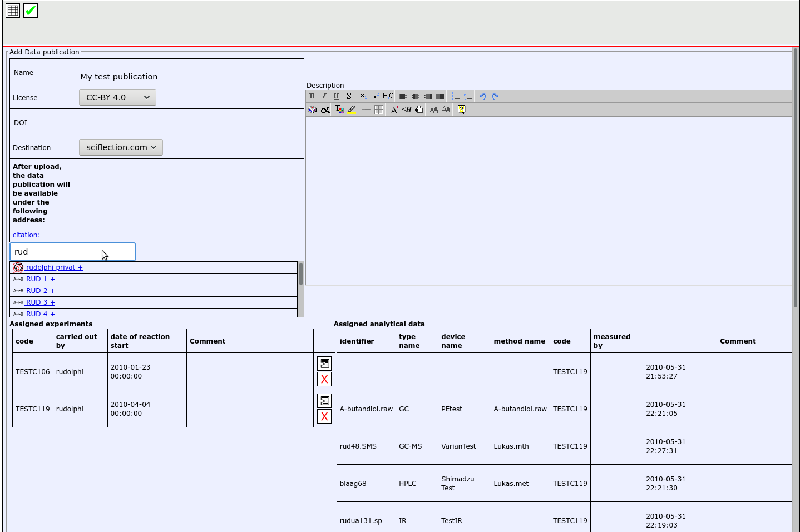This screenshot has height=532, width=800.
Task: Select 'rudolphi privat +' search result
Action: [54, 267]
